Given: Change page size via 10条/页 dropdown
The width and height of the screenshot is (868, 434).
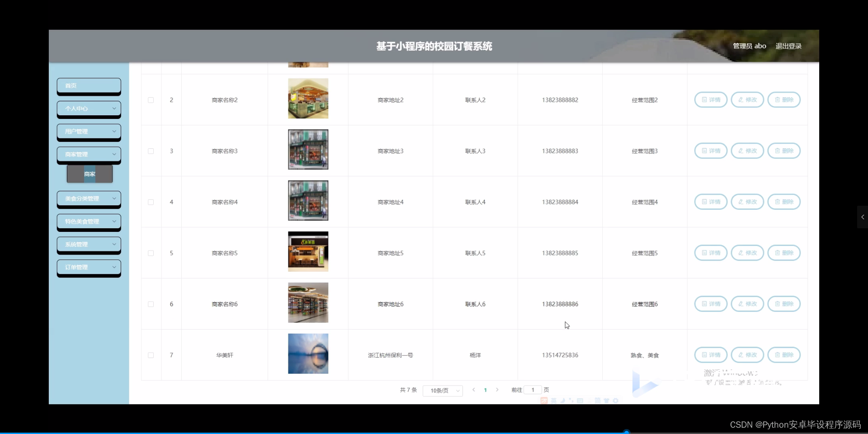Looking at the screenshot, I should click(442, 390).
